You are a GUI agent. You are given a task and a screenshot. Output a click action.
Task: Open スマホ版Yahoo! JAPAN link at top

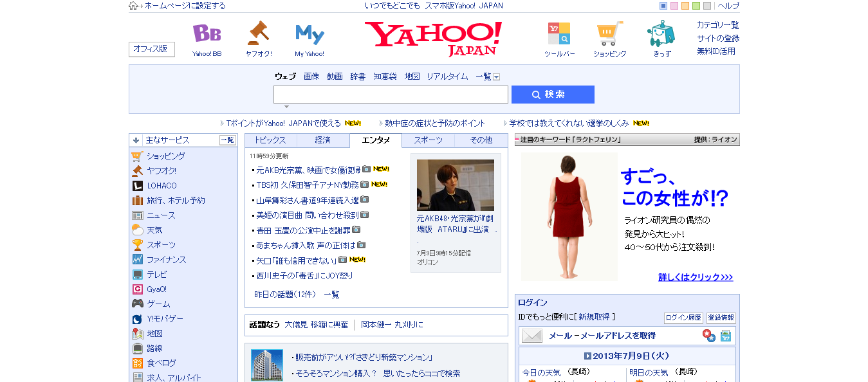[464, 6]
